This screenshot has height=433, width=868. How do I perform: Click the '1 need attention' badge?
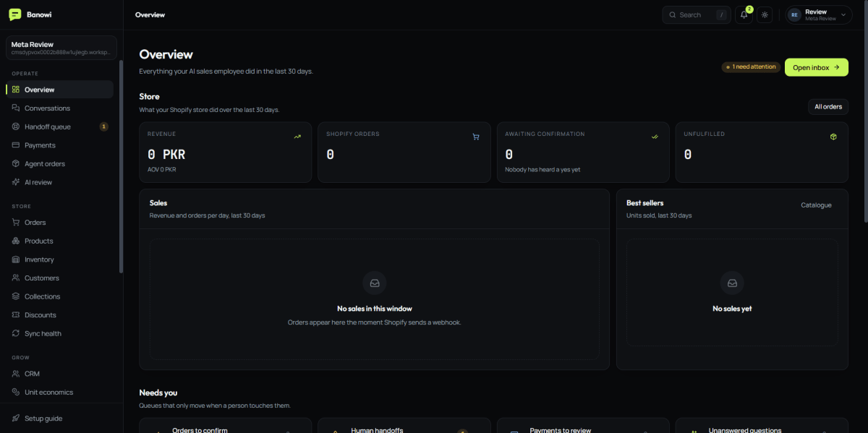[x=751, y=67]
